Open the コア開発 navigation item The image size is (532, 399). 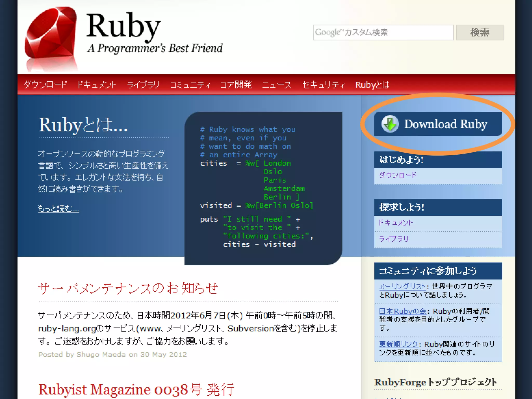click(236, 85)
